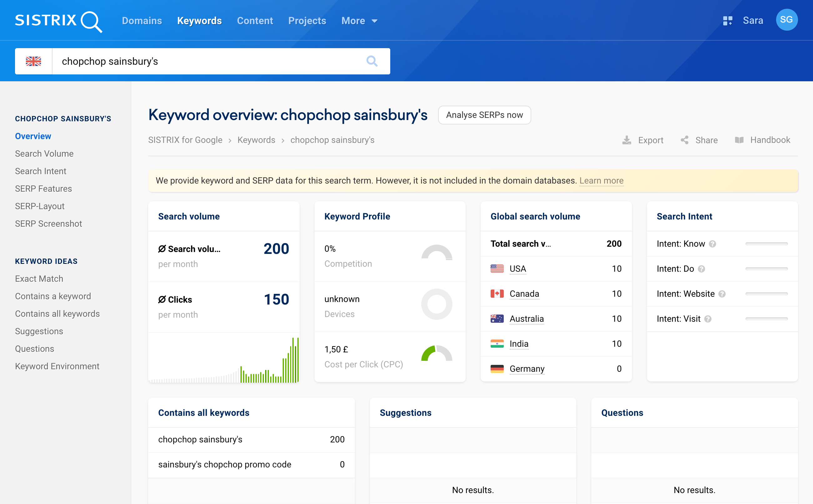Viewport: 813px width, 504px height.
Task: Click the Keyword Profile card heading
Action: click(x=357, y=216)
